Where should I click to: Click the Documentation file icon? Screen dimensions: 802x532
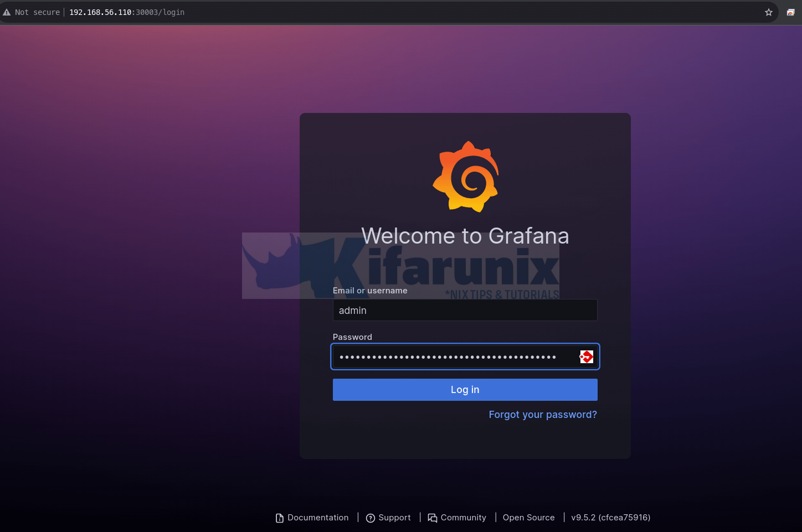tap(280, 518)
